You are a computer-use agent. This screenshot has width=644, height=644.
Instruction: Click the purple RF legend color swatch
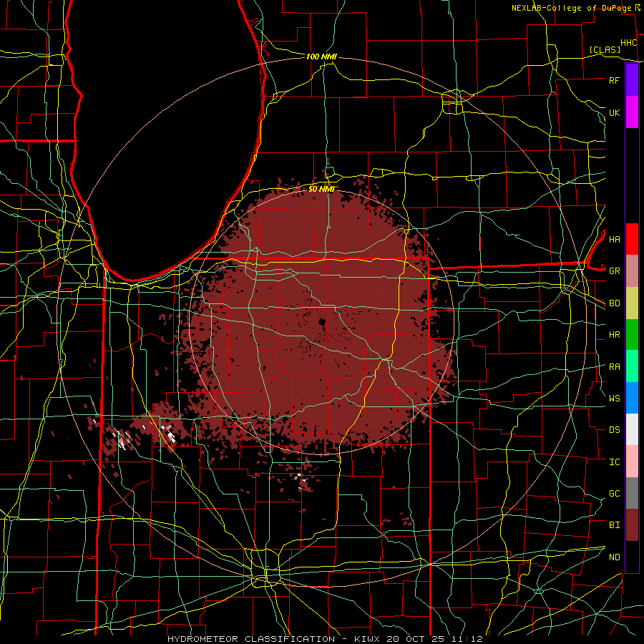point(632,80)
